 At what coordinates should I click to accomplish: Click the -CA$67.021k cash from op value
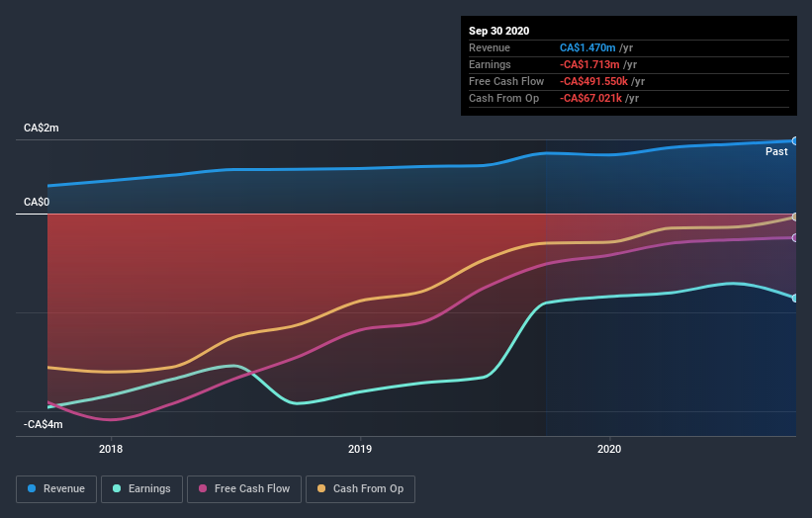click(590, 98)
